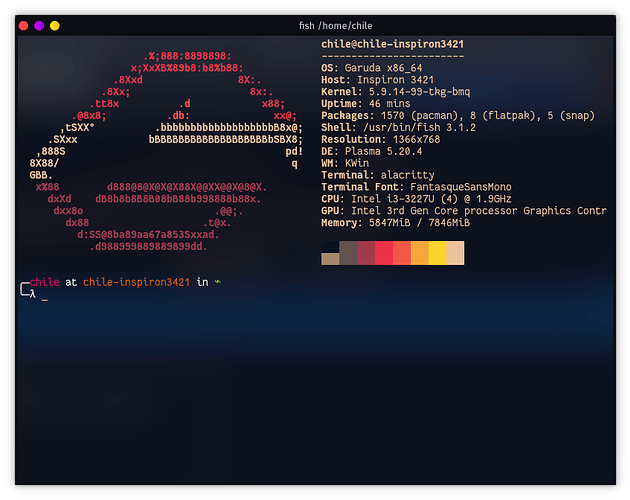The width and height of the screenshot is (630, 500).
Task: Click the lambda prompt symbol
Action: pos(33,295)
